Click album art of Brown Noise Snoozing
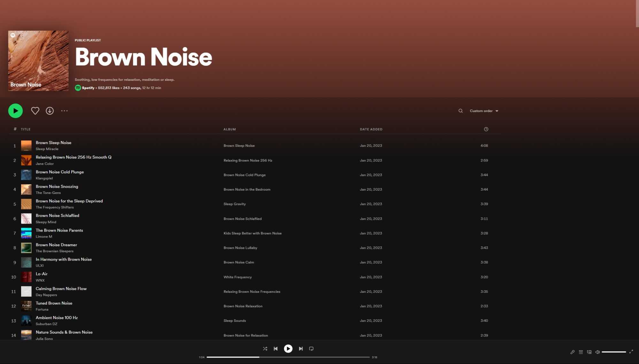639x364 pixels. pos(26,189)
